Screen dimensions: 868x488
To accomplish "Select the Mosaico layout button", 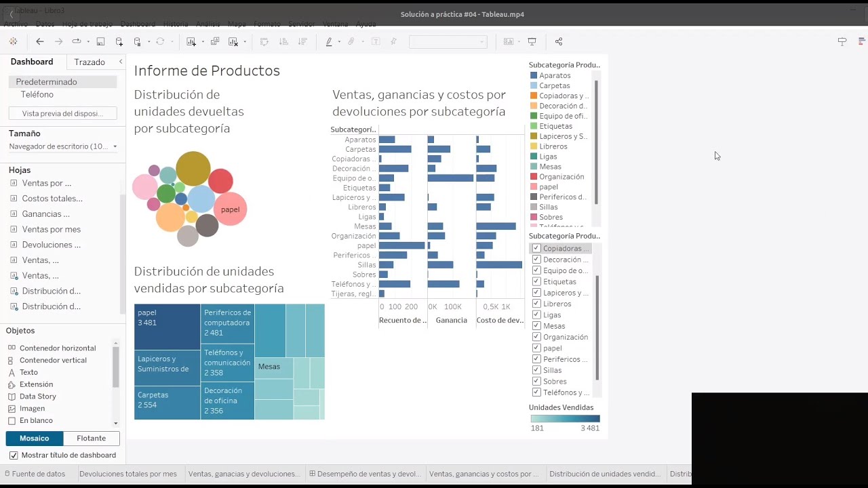I will tap(34, 439).
